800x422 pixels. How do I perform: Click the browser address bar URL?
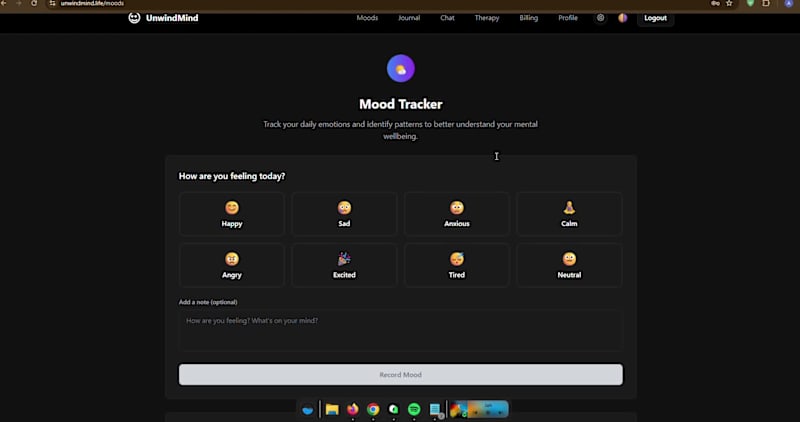(x=92, y=3)
